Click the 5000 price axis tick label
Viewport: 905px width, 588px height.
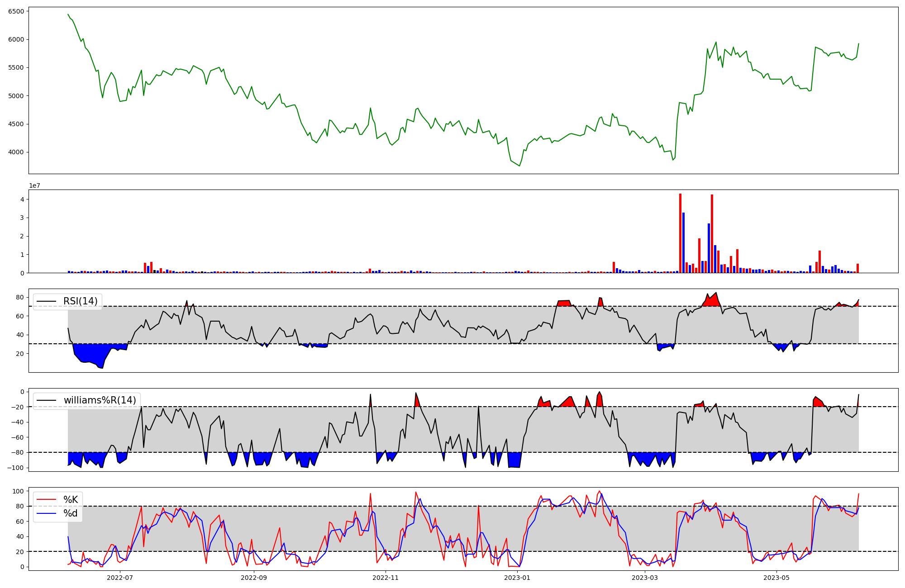coord(16,96)
